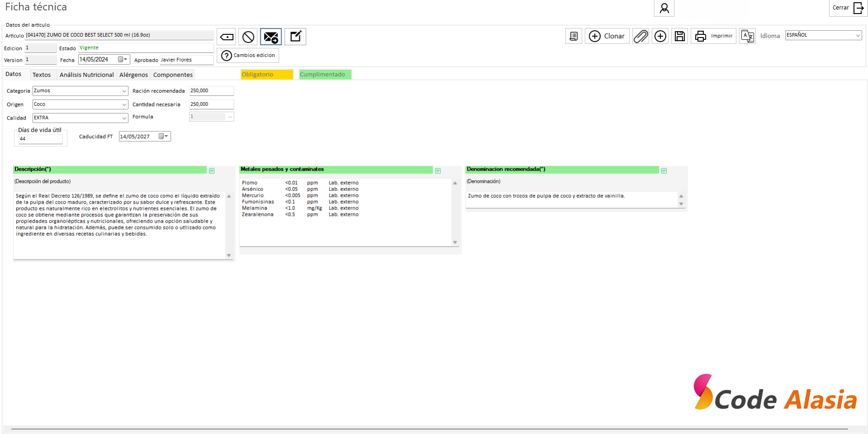Click the Cambios edicion button
Viewport: 868px width, 434px height.
coord(248,55)
